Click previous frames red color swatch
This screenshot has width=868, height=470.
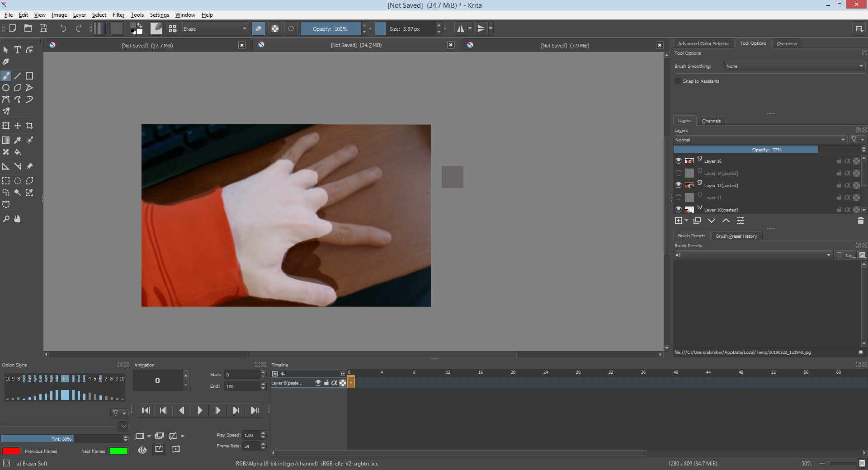pyautogui.click(x=11, y=451)
